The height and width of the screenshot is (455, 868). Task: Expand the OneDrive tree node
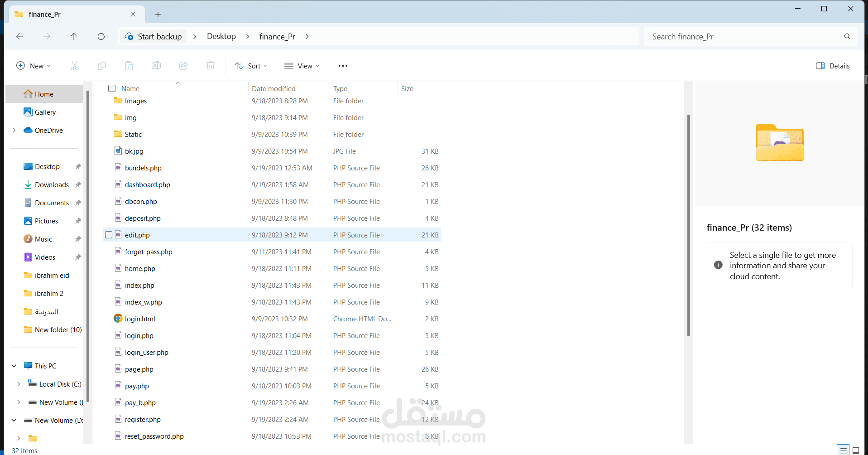(14, 131)
